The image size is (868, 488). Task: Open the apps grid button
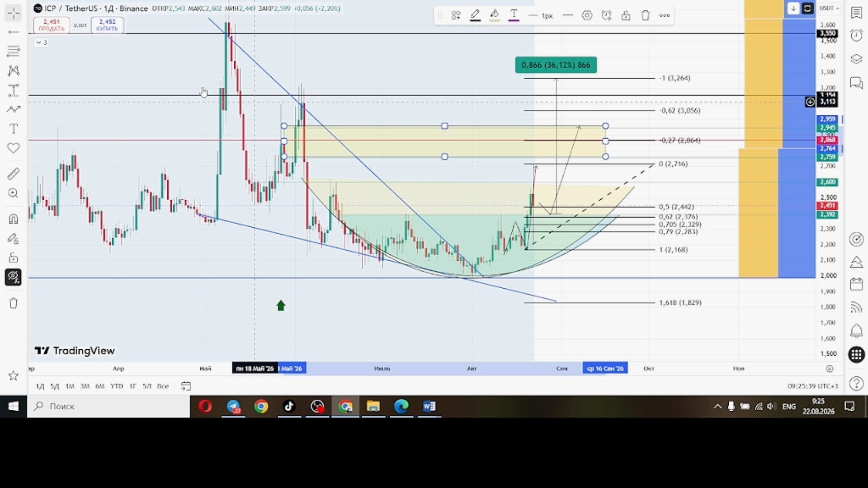856,355
